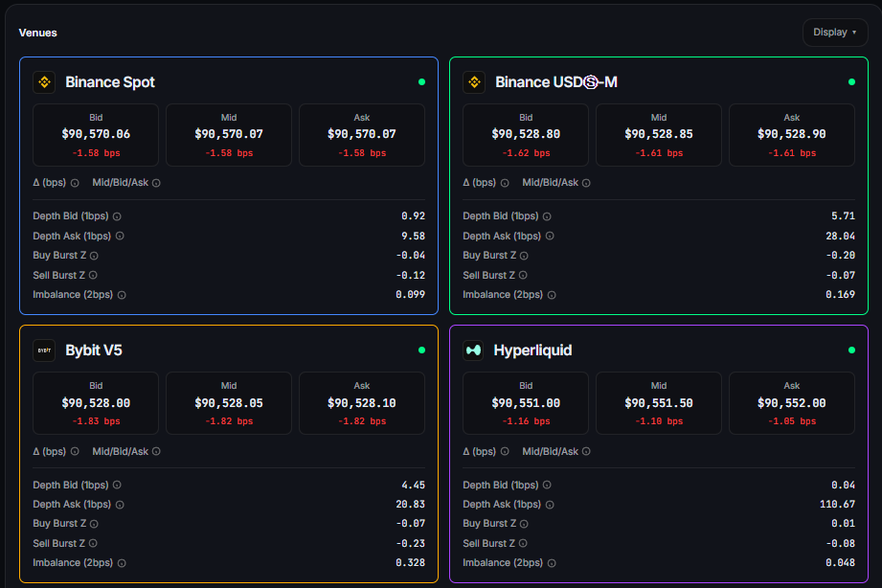
Task: Click the Binance USDS-M logo icon
Action: click(474, 82)
